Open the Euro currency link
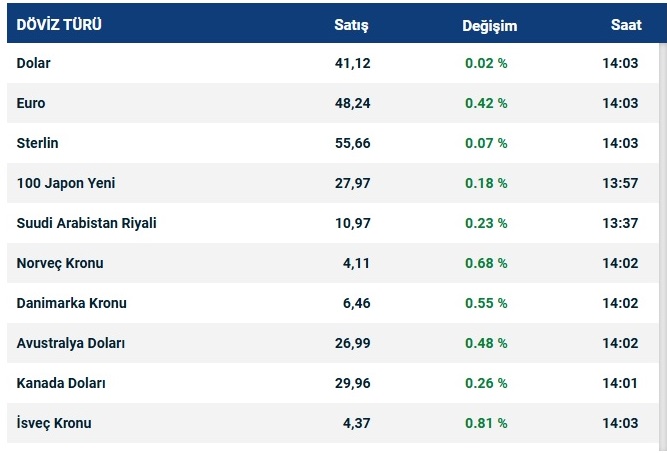The height and width of the screenshot is (453, 667). pos(31,103)
